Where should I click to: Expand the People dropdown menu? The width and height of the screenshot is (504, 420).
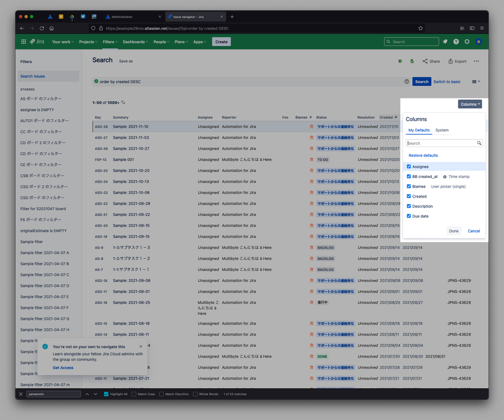[x=161, y=42]
